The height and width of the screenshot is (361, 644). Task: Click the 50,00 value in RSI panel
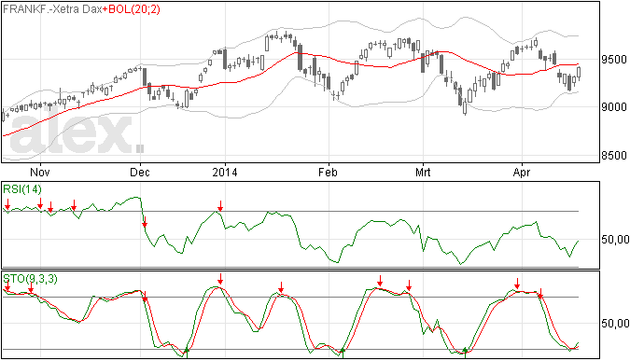click(615, 240)
